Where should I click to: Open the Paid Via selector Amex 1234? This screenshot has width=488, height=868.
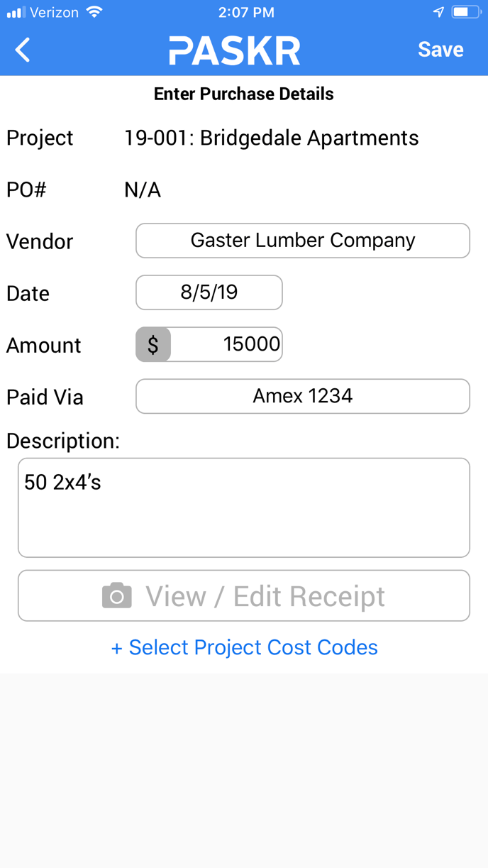(x=303, y=396)
